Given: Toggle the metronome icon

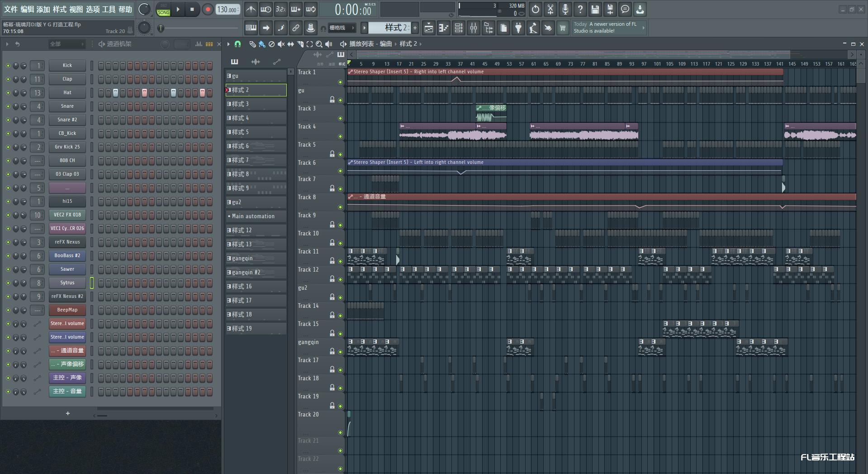Looking at the screenshot, I should [251, 9].
